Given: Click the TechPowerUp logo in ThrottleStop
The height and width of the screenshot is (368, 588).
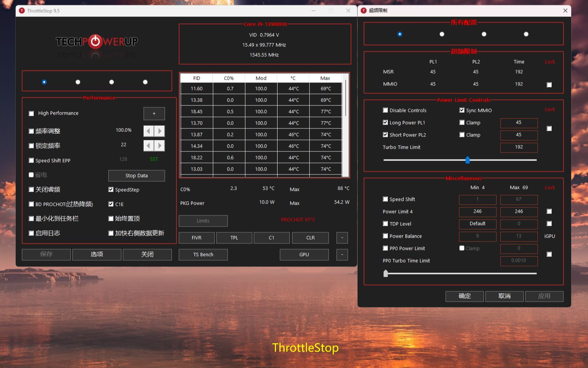Looking at the screenshot, I should (97, 41).
